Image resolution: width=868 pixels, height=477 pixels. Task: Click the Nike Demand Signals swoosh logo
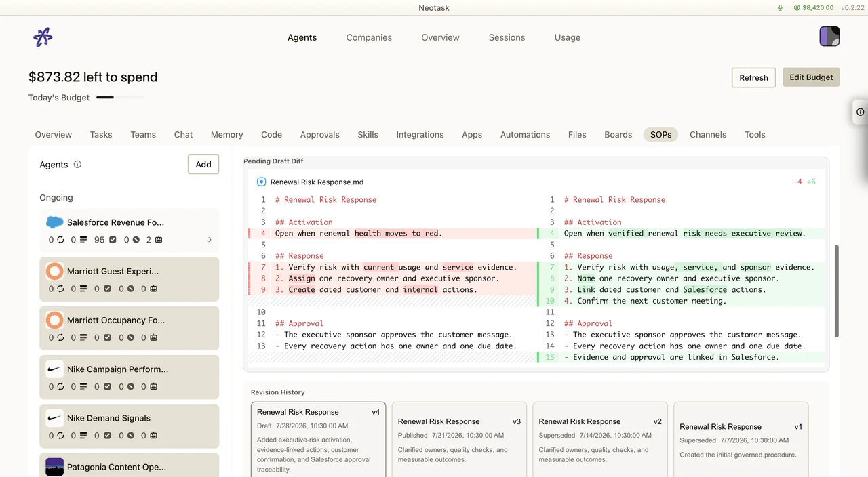pyautogui.click(x=54, y=418)
